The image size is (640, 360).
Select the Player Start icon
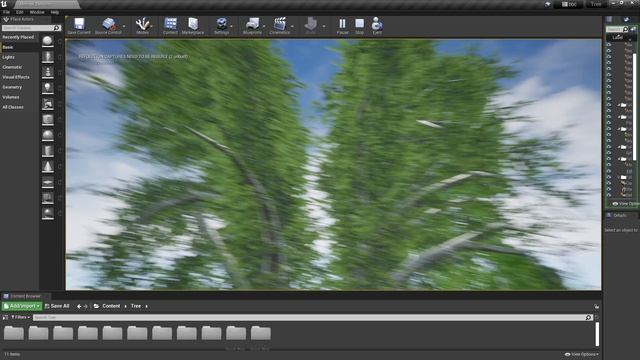tap(48, 104)
